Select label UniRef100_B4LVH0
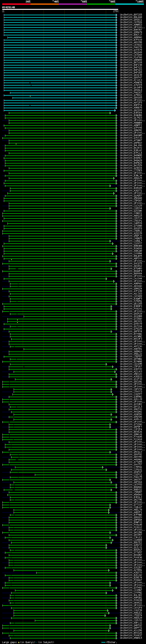This screenshot has width=146, height=644. click(x=131, y=145)
